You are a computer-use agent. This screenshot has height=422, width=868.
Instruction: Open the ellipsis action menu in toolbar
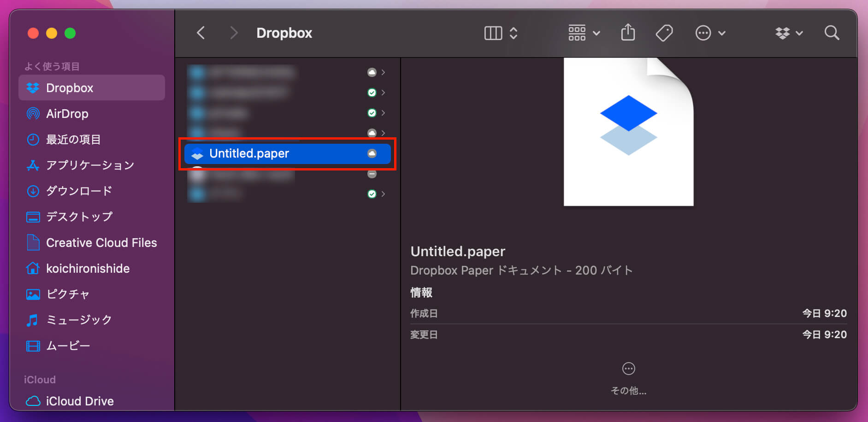710,33
